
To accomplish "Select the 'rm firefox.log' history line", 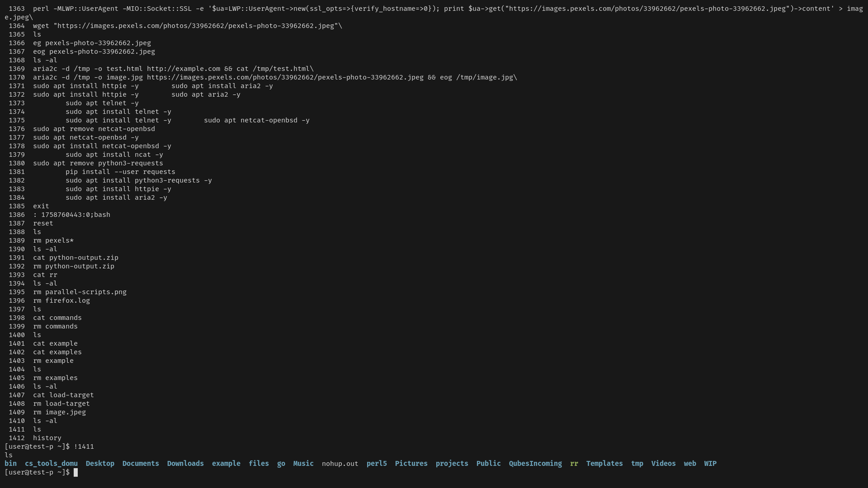I will 62,301.
